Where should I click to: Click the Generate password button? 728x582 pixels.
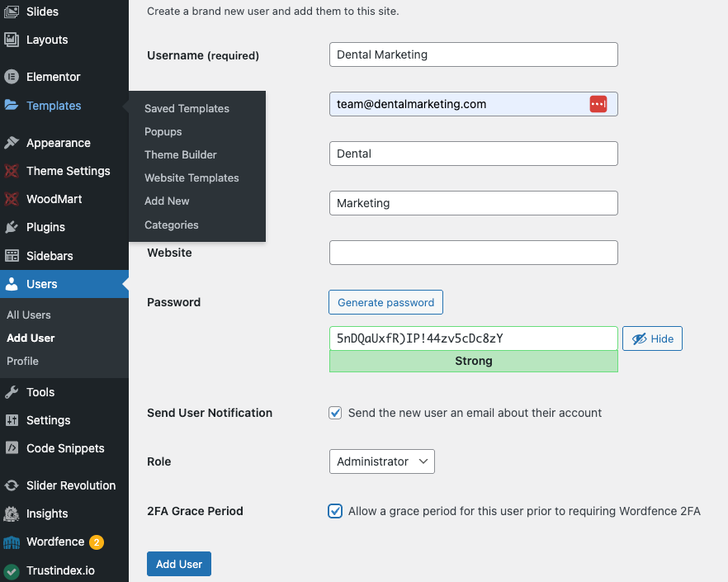click(x=385, y=302)
